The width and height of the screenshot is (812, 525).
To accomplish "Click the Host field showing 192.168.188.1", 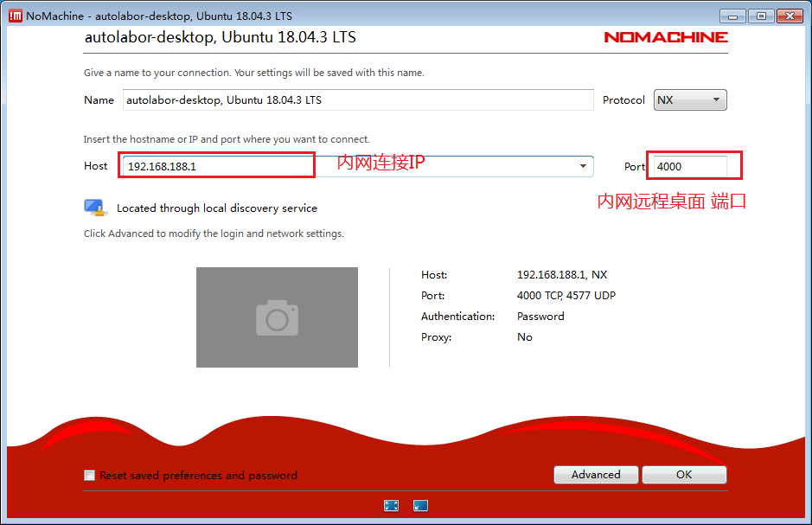I will pos(216,166).
